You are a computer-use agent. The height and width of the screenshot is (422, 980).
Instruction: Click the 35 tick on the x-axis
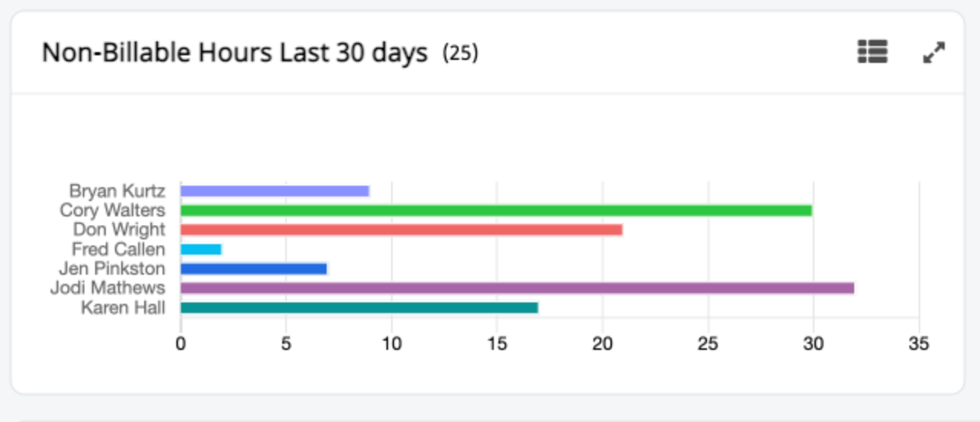pyautogui.click(x=919, y=345)
